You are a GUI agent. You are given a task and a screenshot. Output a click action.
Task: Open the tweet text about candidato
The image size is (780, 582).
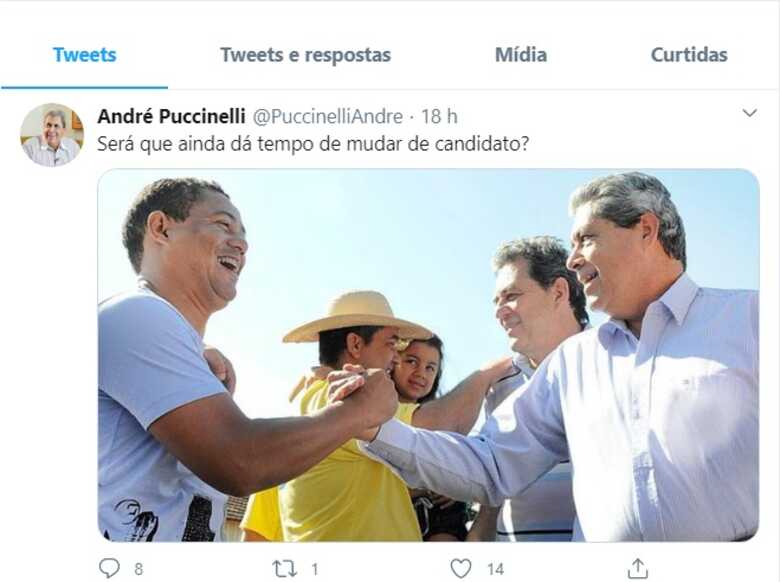(x=313, y=144)
